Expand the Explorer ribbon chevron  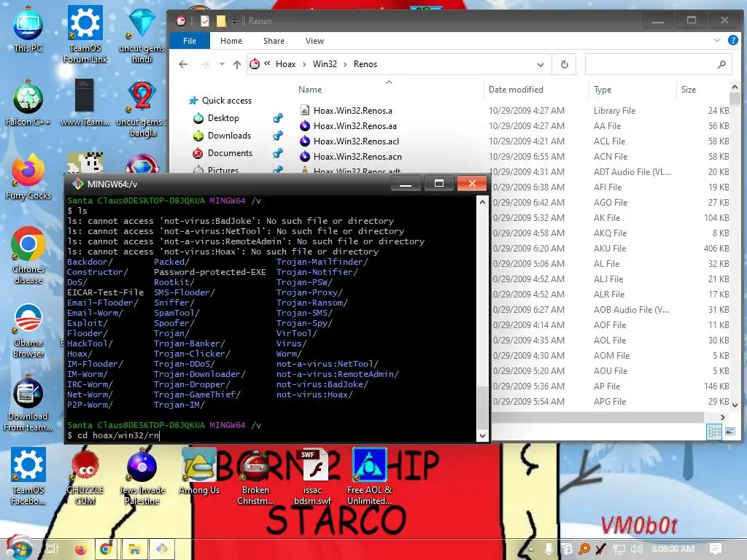[x=716, y=41]
